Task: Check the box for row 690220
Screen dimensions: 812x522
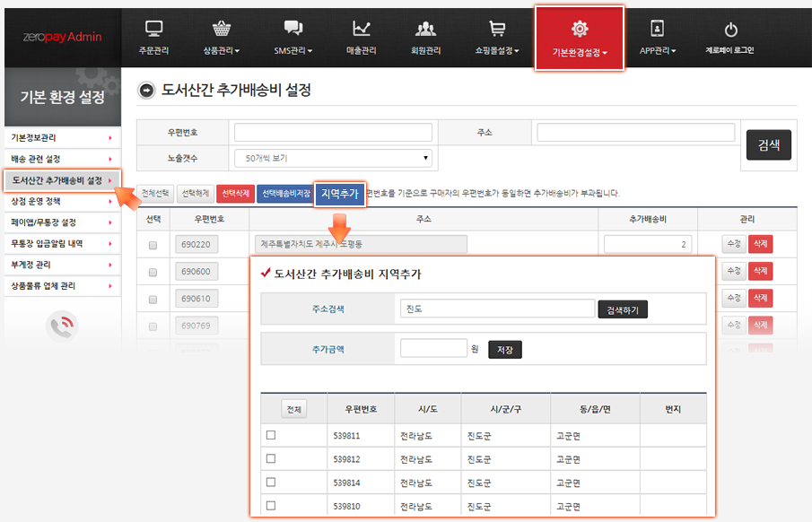Action: pos(153,245)
